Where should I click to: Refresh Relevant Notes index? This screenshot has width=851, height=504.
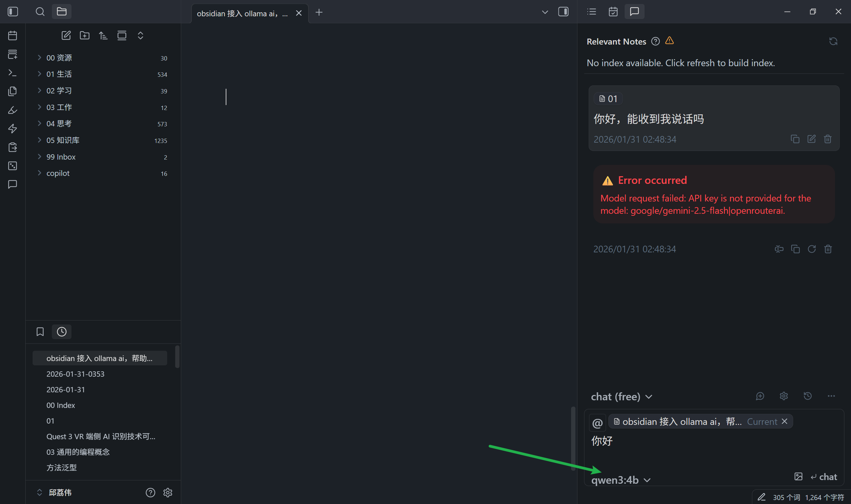[833, 42]
